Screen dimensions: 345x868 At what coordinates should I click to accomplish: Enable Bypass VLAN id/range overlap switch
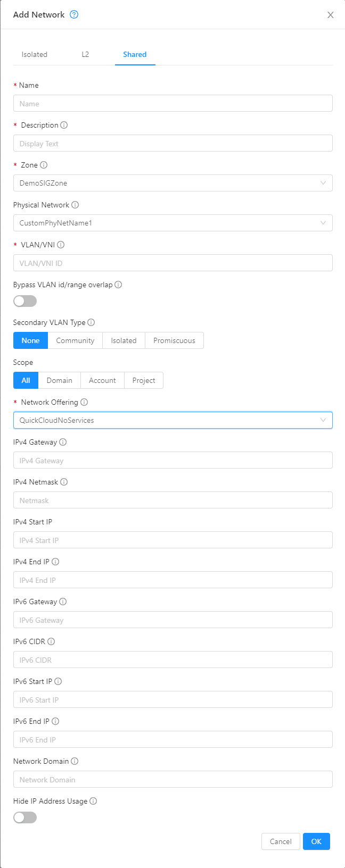pyautogui.click(x=25, y=301)
